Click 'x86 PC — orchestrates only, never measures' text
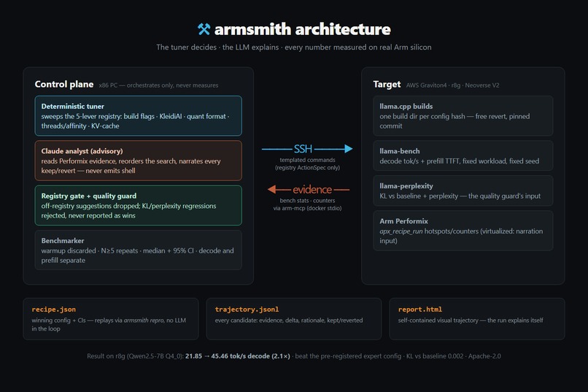 [x=158, y=85]
